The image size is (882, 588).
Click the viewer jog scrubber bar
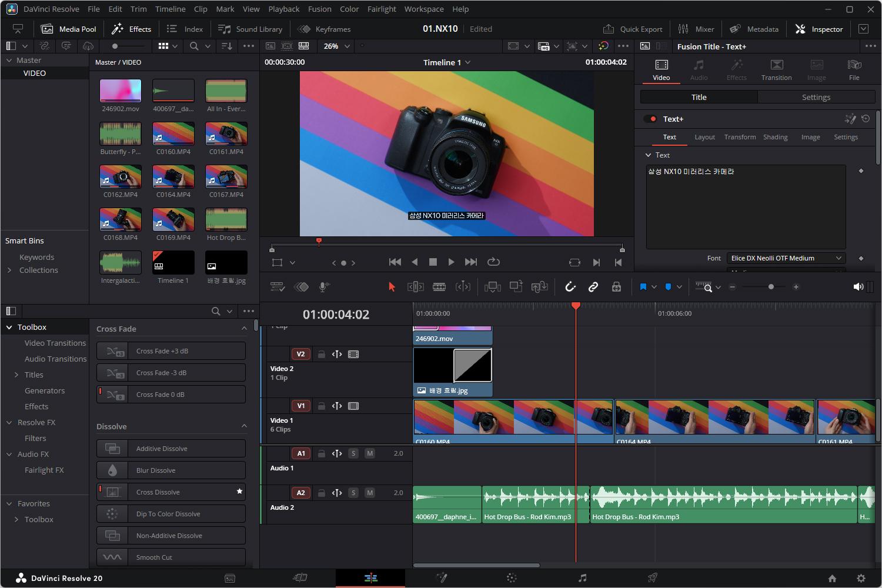(447, 244)
